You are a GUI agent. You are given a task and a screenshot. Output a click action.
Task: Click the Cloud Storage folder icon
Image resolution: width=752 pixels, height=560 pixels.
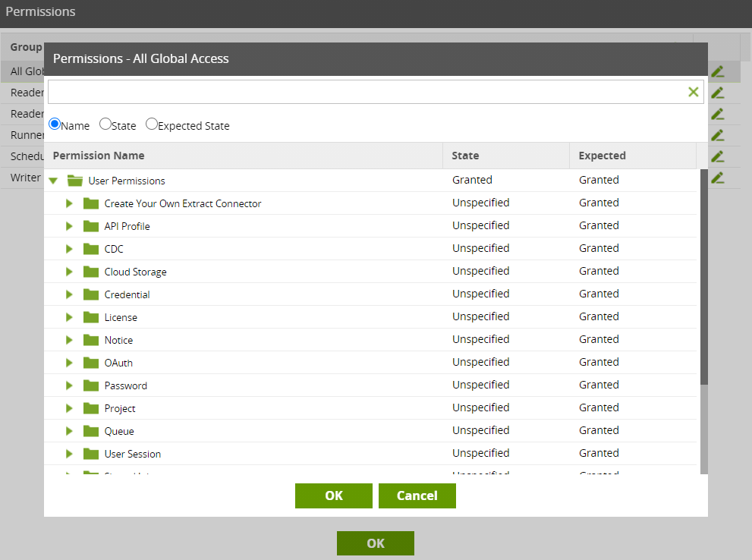pos(90,272)
